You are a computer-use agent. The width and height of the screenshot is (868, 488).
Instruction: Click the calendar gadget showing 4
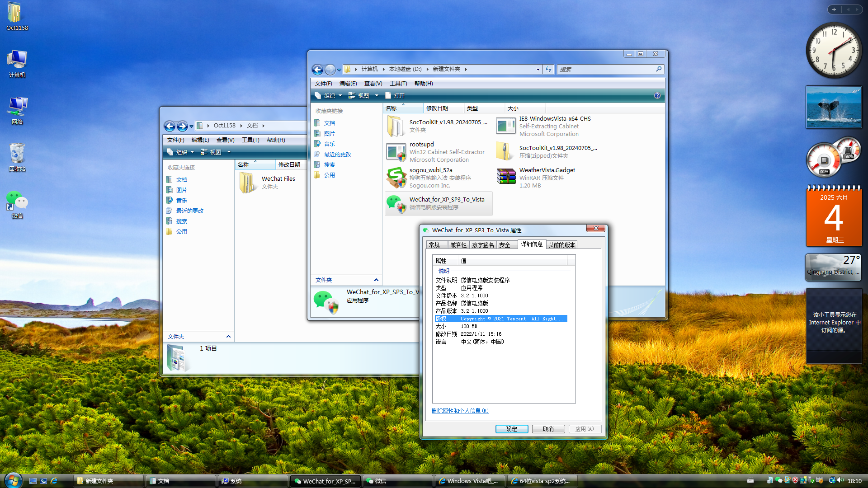coord(834,216)
